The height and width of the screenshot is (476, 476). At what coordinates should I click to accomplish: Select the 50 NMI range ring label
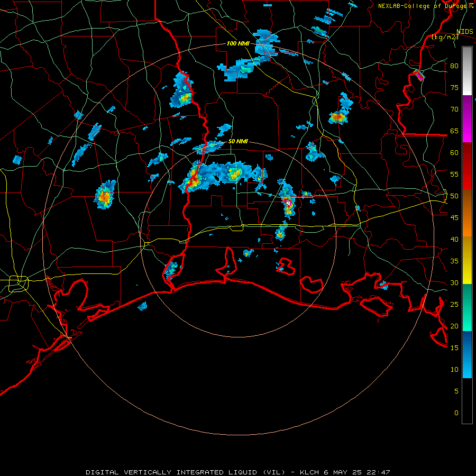coord(238,141)
